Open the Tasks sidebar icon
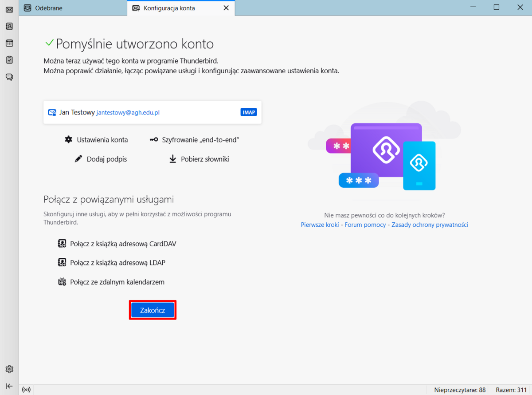The width and height of the screenshot is (532, 395). pyautogui.click(x=9, y=60)
